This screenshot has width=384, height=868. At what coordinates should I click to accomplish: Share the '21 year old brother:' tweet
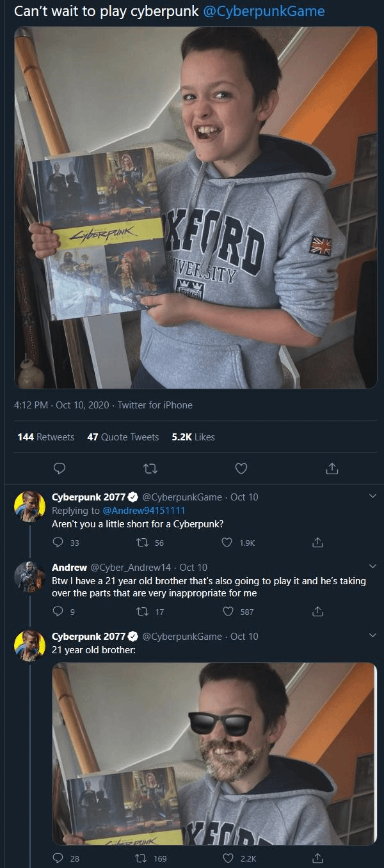click(x=317, y=858)
